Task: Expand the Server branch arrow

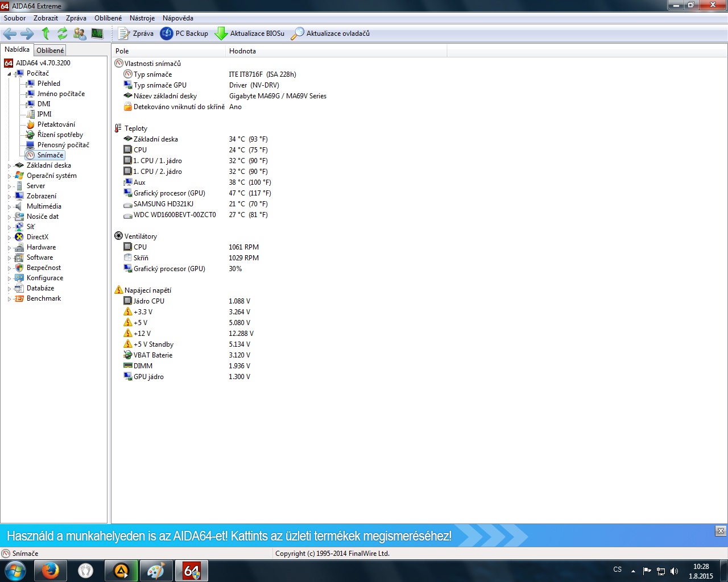Action: tap(9, 186)
